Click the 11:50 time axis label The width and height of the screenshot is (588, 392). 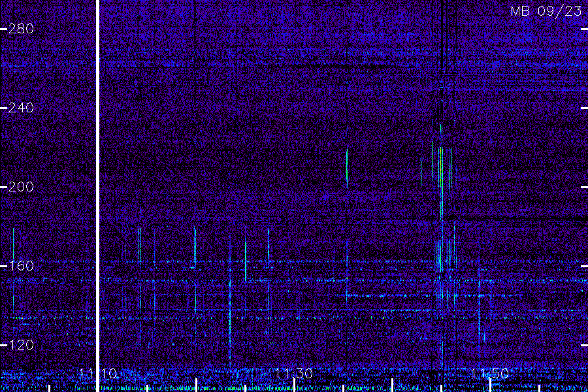tap(490, 374)
